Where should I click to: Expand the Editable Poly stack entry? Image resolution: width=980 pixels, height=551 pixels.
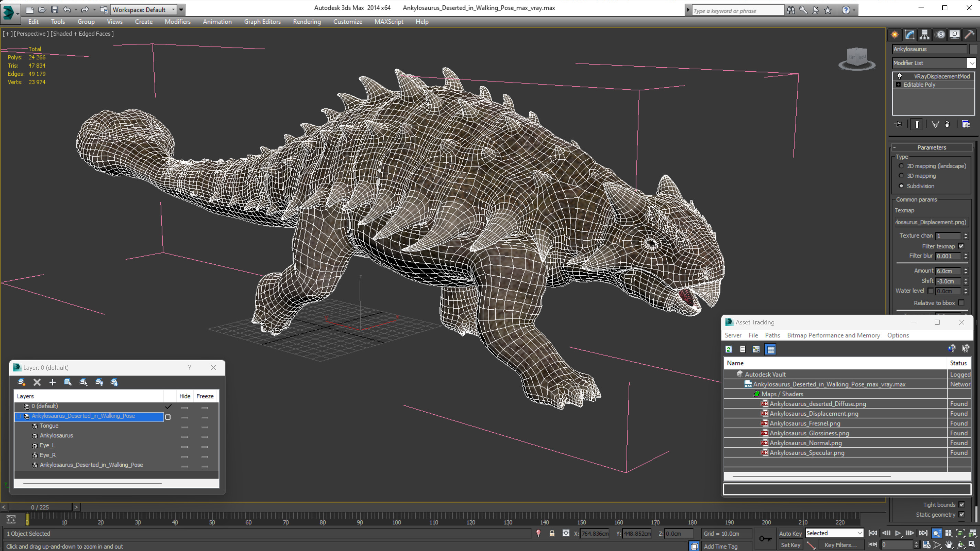(898, 84)
